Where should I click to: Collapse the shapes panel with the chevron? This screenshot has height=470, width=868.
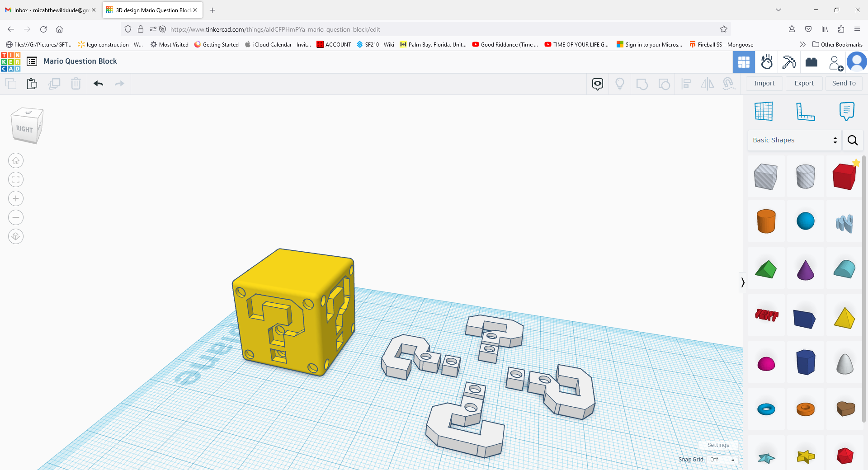743,282
